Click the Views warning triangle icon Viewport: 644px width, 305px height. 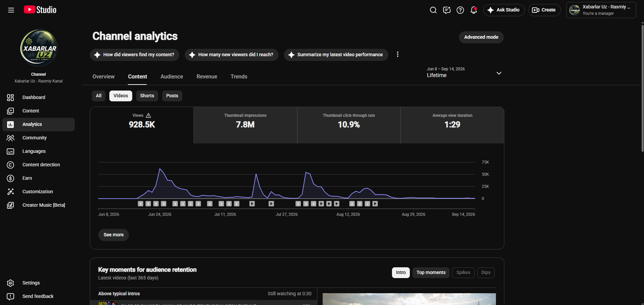tap(148, 115)
